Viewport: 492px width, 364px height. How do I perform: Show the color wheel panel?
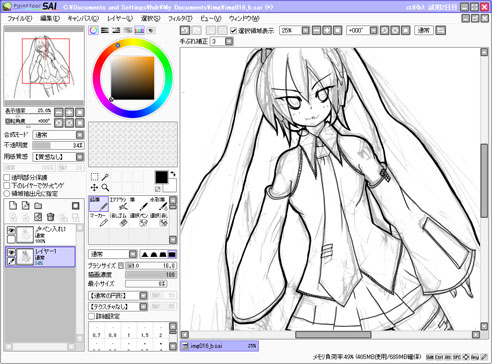coord(94,30)
